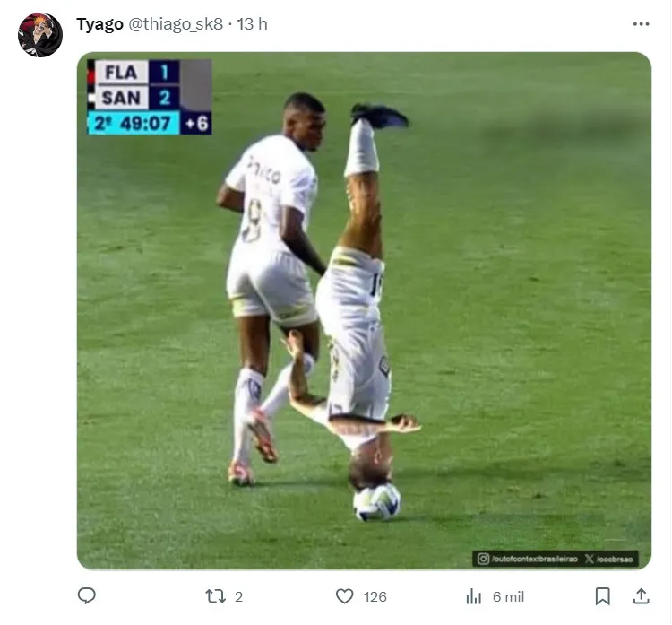The height and width of the screenshot is (625, 672).
Task: Like the post with the heart icon
Action: (x=345, y=596)
